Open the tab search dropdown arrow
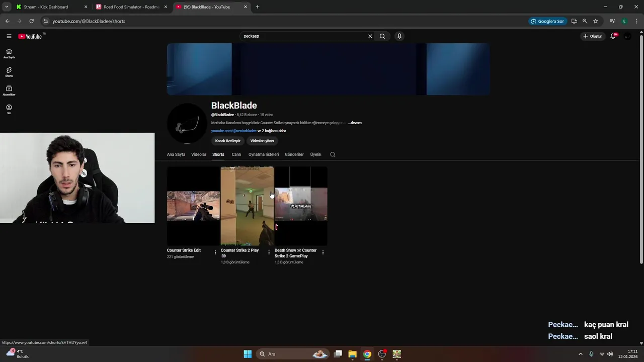The image size is (644, 362). (7, 7)
